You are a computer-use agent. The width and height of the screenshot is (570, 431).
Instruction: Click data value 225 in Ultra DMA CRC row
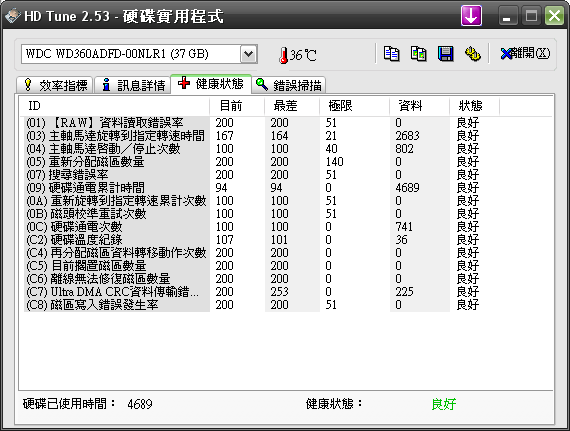click(405, 292)
